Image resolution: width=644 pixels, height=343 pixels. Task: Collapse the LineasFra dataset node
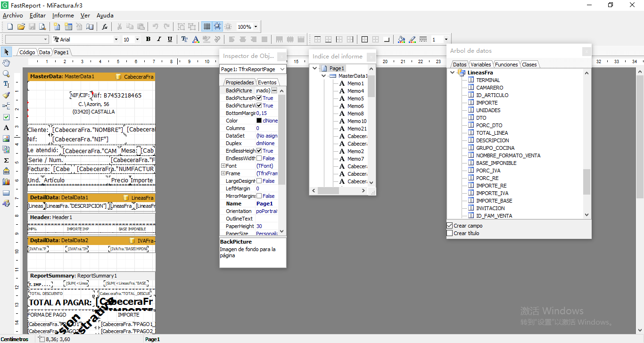click(453, 73)
